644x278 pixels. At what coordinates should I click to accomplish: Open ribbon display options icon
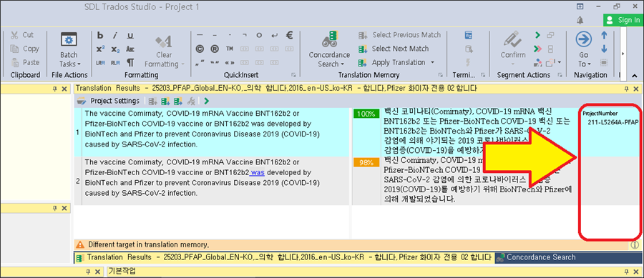tap(580, 6)
